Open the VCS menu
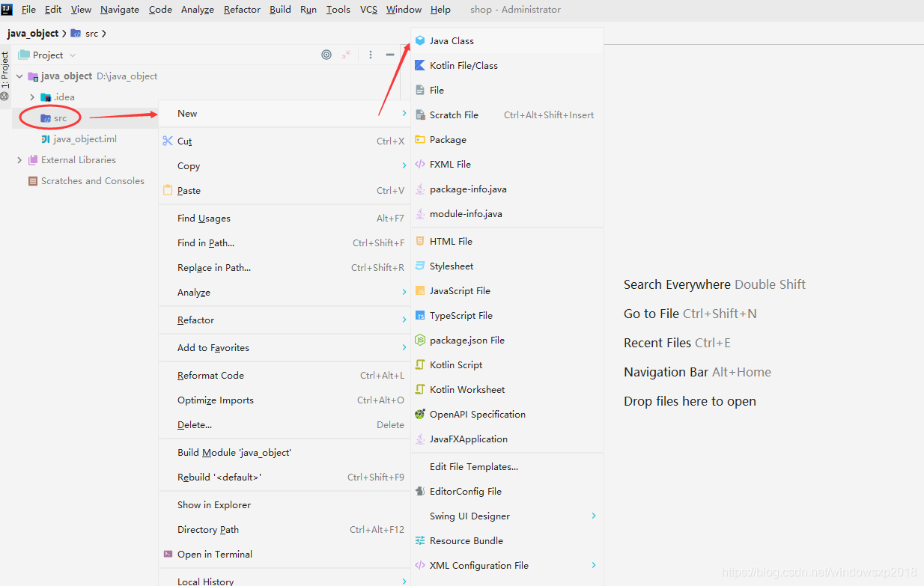Viewport: 924px width, 586px height. pyautogui.click(x=368, y=10)
